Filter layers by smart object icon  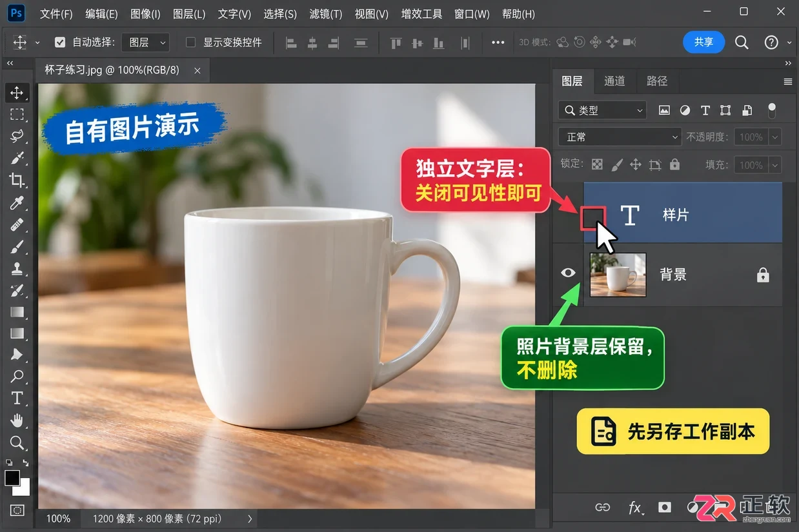tap(747, 110)
